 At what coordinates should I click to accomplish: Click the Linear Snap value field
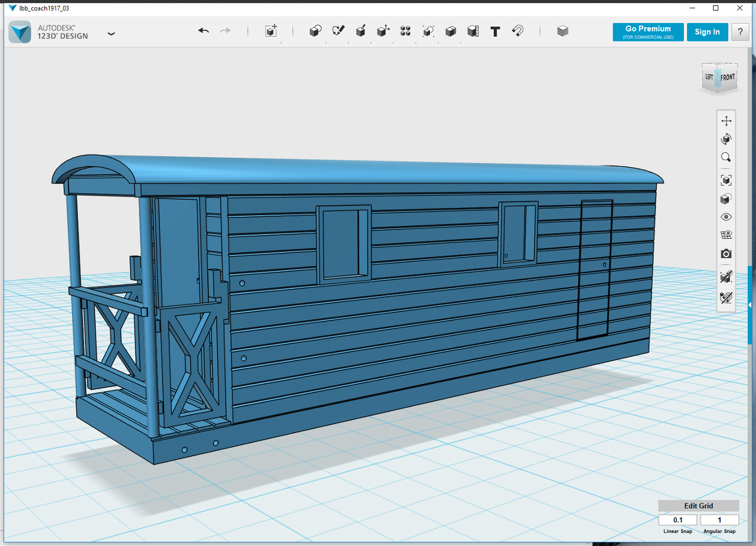tap(678, 520)
